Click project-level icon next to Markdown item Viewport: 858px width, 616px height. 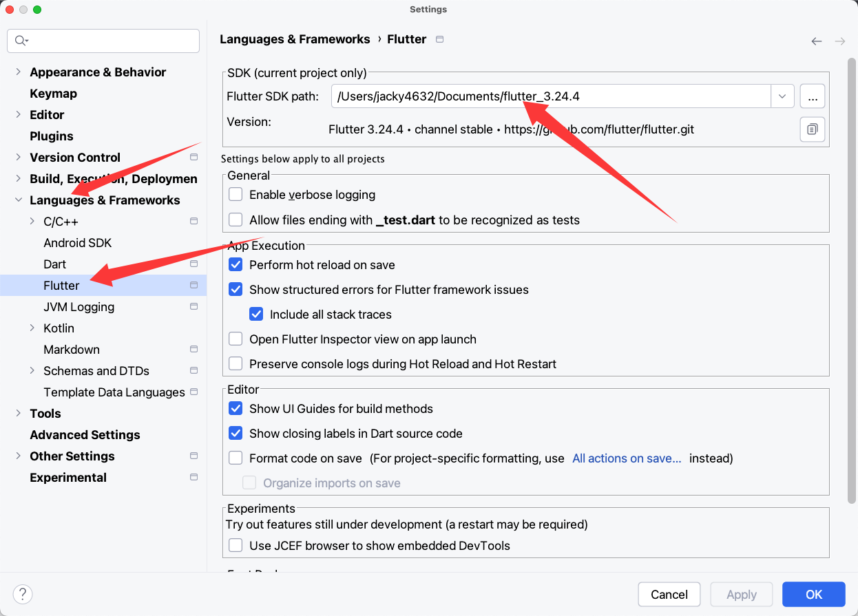point(193,350)
